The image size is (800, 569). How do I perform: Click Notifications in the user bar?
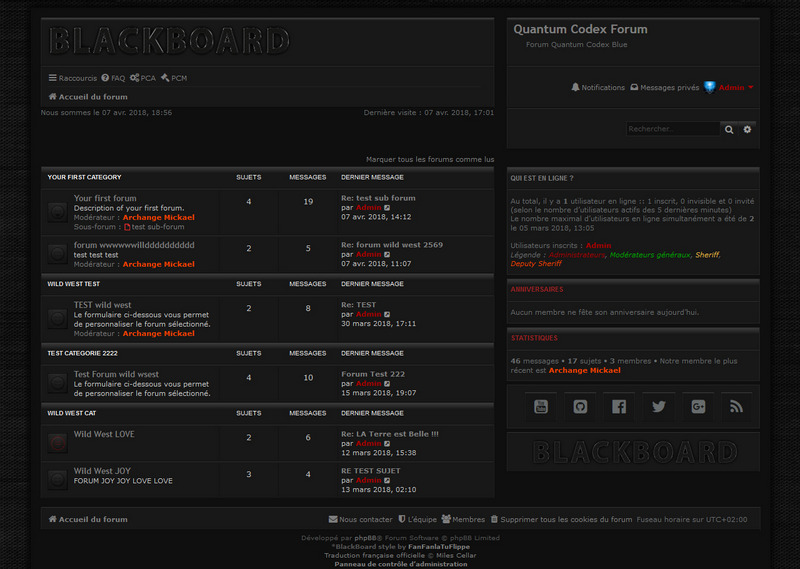click(x=598, y=88)
